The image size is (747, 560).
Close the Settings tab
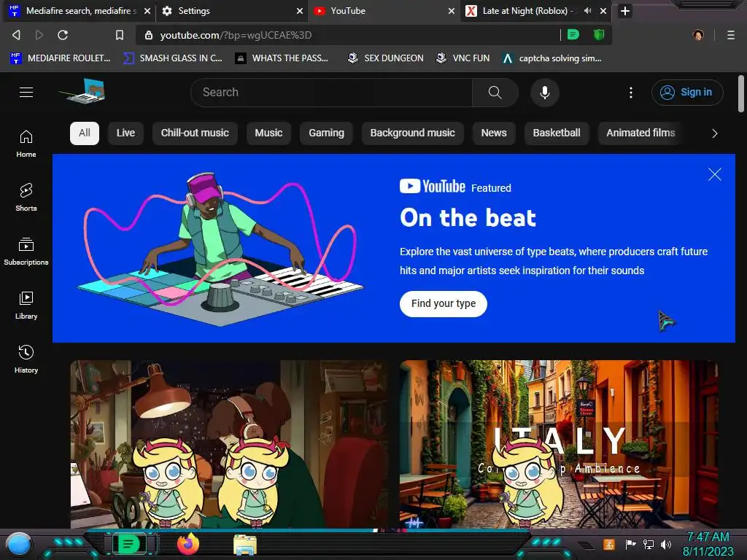[300, 11]
